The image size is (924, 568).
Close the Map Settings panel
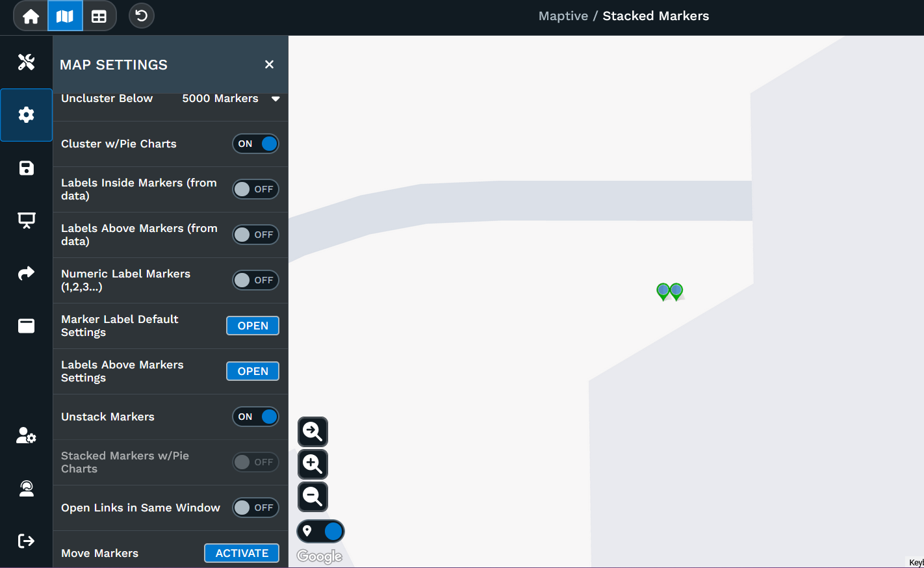click(269, 64)
